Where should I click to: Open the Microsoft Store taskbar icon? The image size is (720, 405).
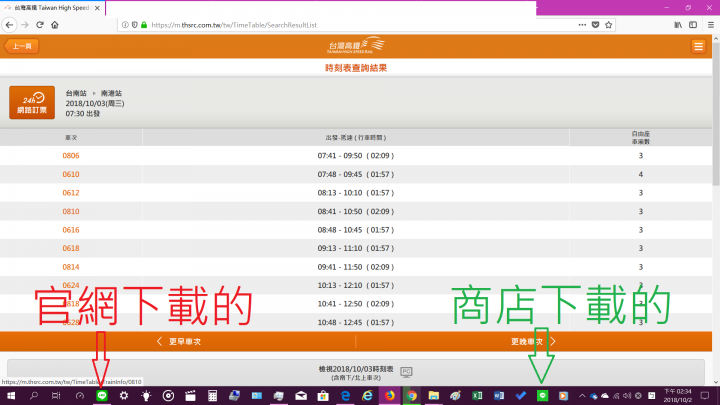point(323,396)
